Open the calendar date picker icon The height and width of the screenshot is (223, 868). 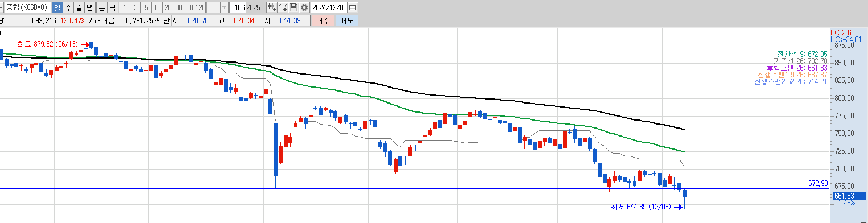tap(353, 7)
